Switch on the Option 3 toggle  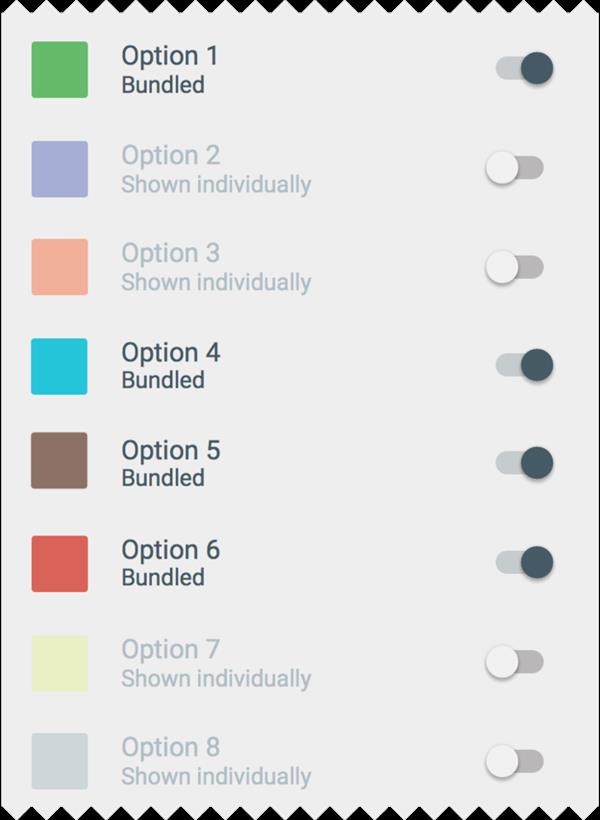(x=514, y=267)
